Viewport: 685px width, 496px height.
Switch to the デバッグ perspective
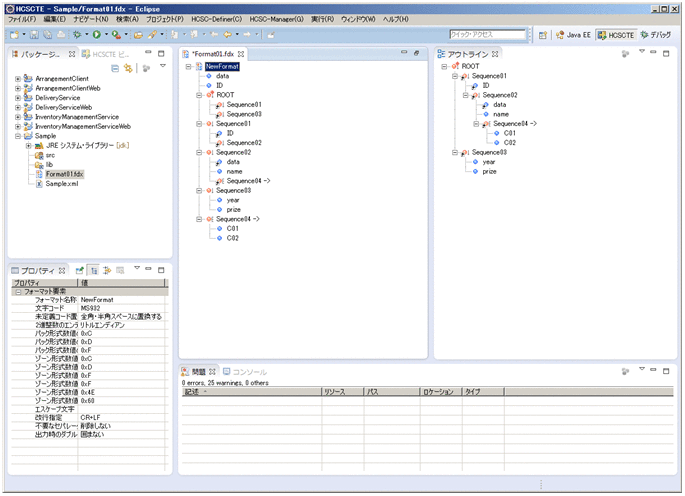[654, 35]
